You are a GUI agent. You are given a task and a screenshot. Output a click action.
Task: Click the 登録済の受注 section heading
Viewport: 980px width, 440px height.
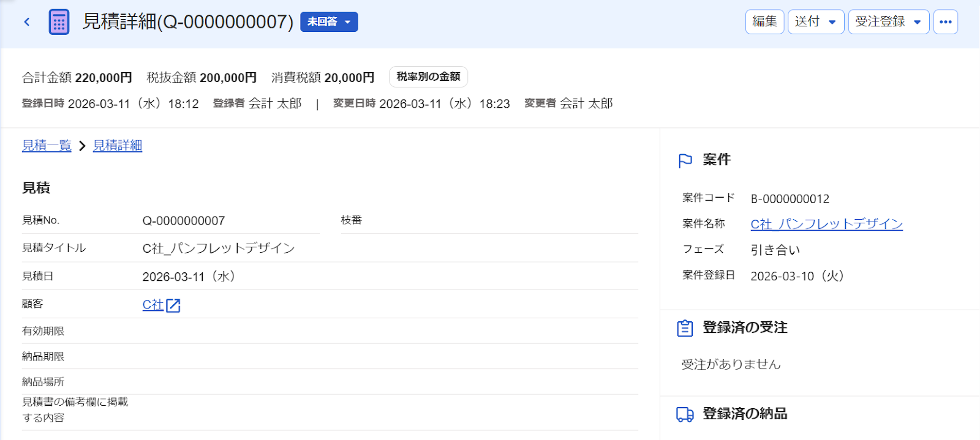745,328
